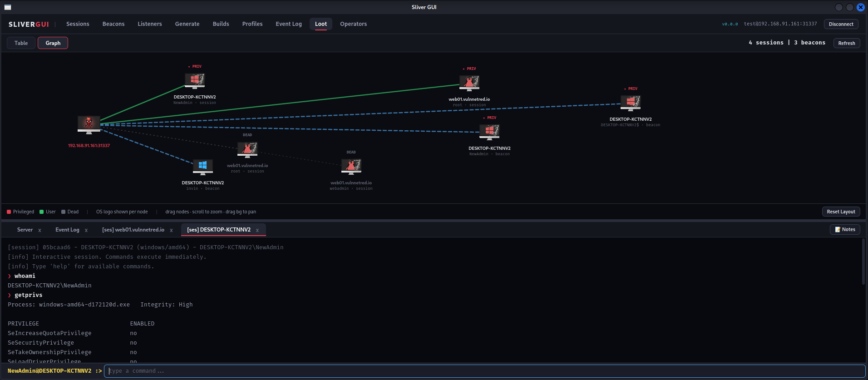Click the Dead legend entry
The width and height of the screenshot is (868, 380).
(70, 212)
